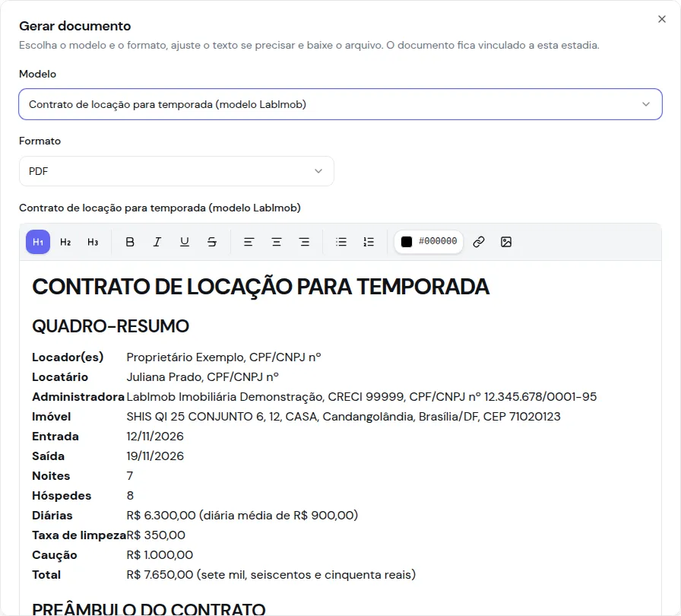Click the Caução value R$ 1.000,00
Viewport: 681px width, 616px height.
tap(160, 554)
